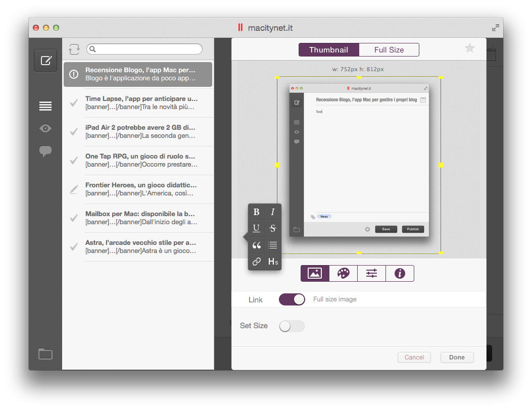Toggle bold formatting in popup palette
Viewport: 532px width, 410px height.
point(257,212)
